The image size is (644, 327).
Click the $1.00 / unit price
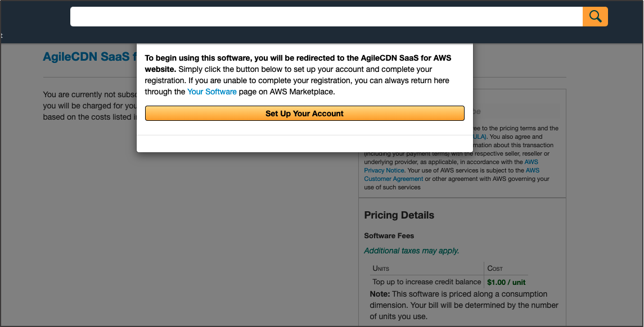(506, 282)
